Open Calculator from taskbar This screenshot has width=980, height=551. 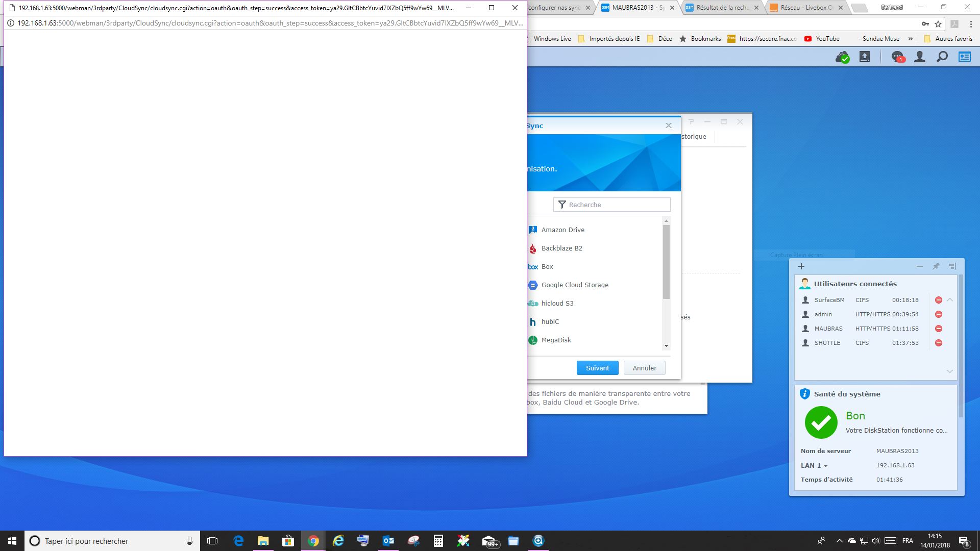pos(438,541)
